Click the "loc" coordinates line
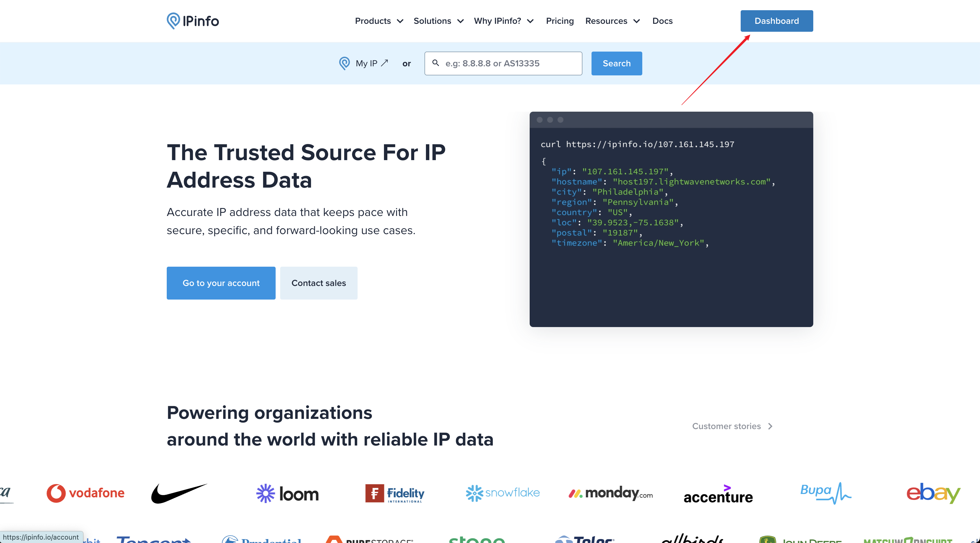This screenshot has height=543, width=980. coord(617,223)
